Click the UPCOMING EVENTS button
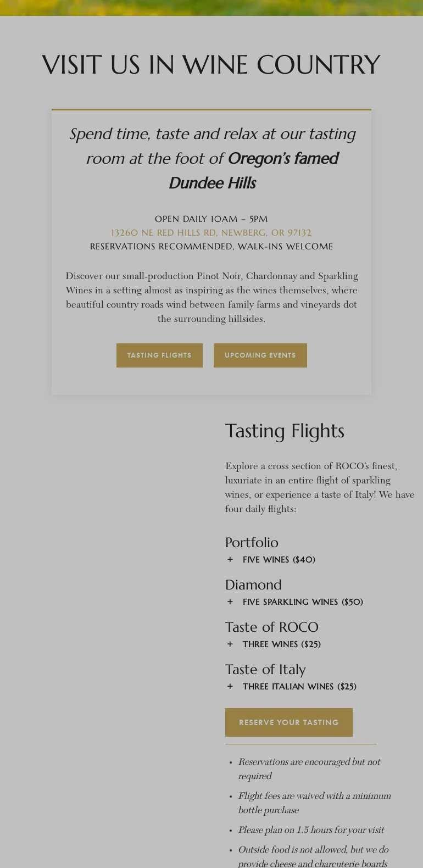423x868 pixels. click(x=260, y=355)
